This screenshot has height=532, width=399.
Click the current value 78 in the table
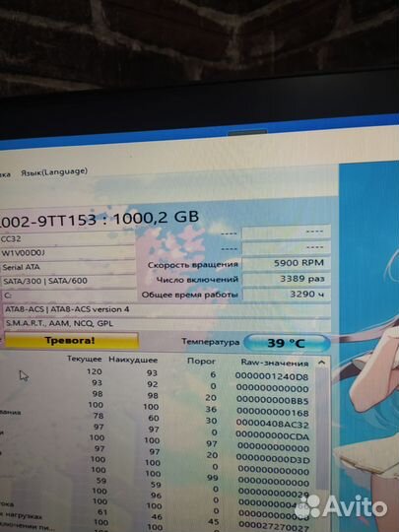(x=99, y=416)
